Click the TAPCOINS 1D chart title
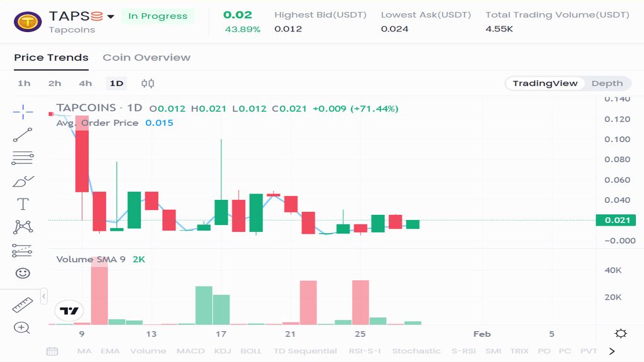644x362 pixels. point(99,108)
